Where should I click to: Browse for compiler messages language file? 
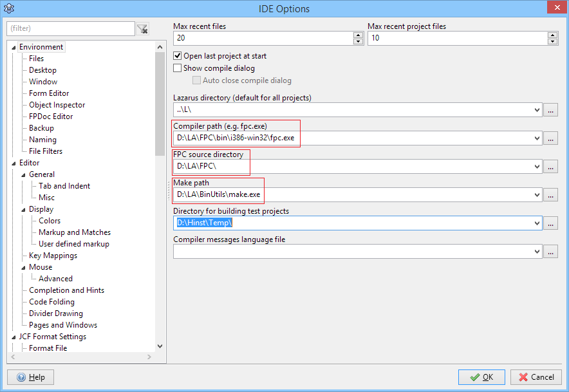[x=550, y=252]
